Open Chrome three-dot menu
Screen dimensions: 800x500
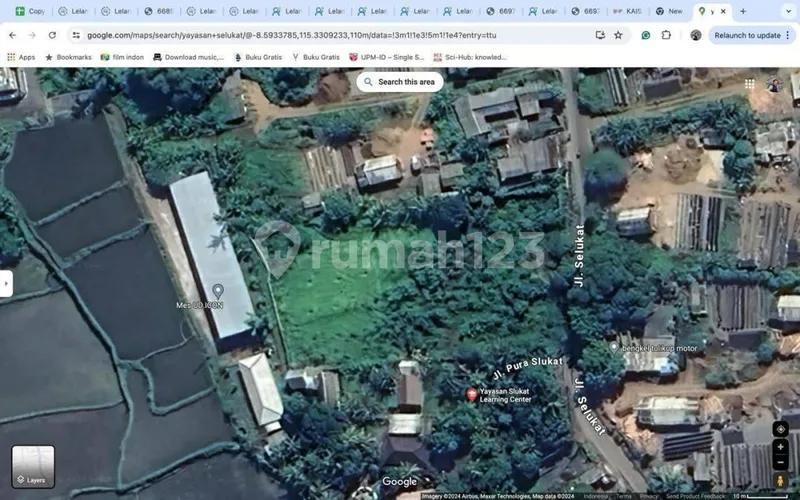[x=788, y=35]
